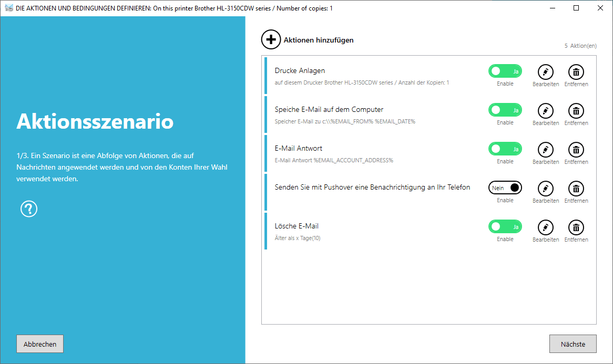Open the help question mark icon

click(29, 209)
